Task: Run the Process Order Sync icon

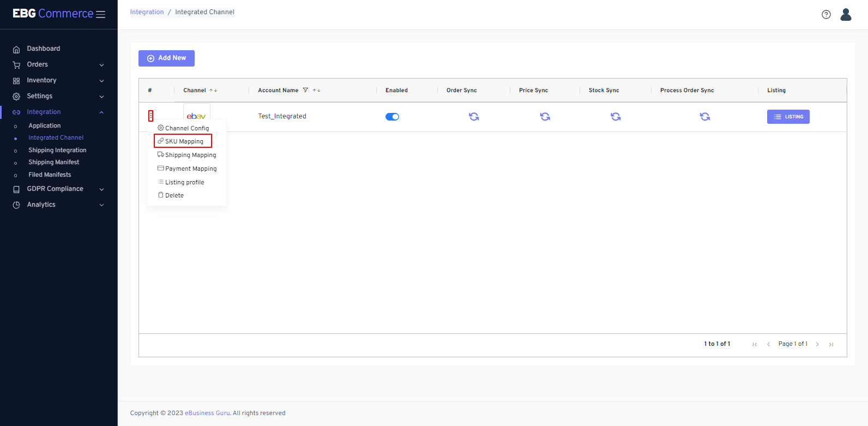Action: [x=704, y=117]
